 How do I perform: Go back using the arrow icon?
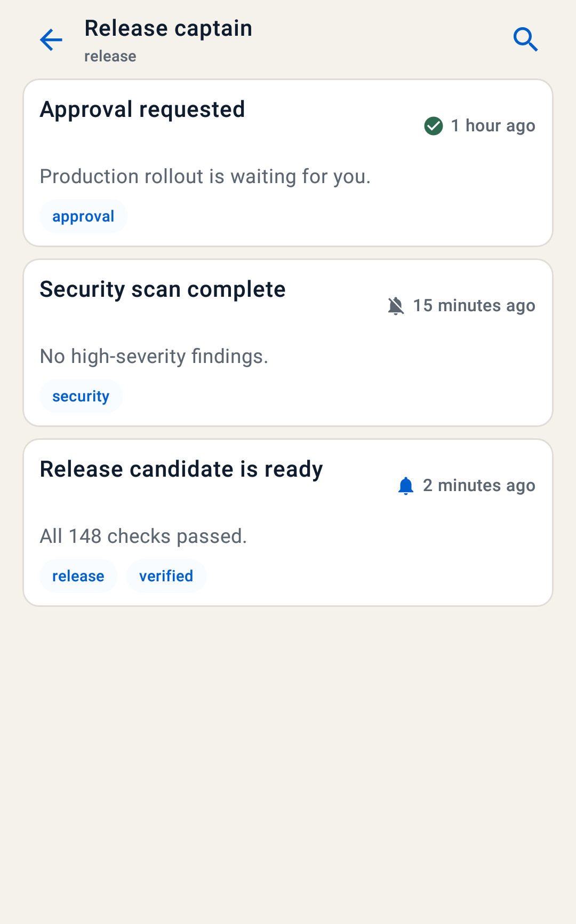pyautogui.click(x=51, y=40)
